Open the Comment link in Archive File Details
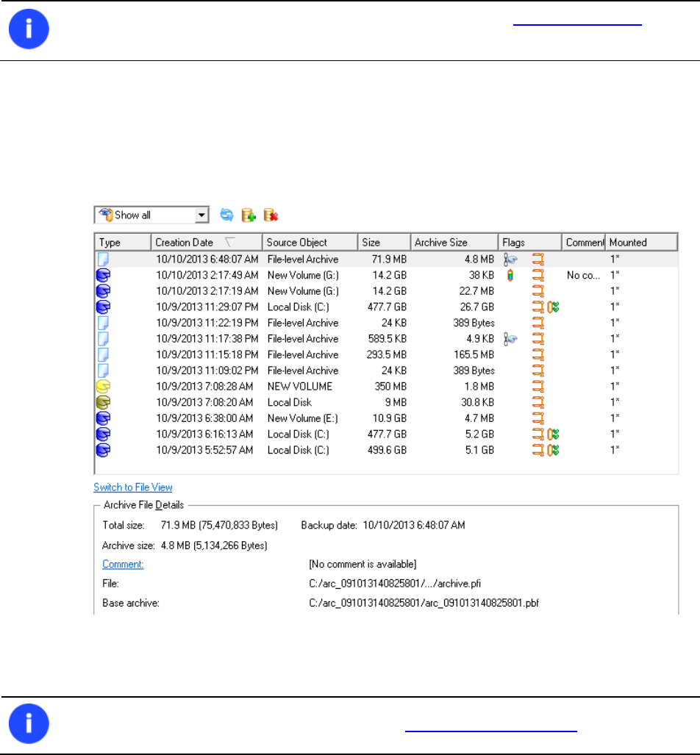700x755 pixels. tap(123, 564)
